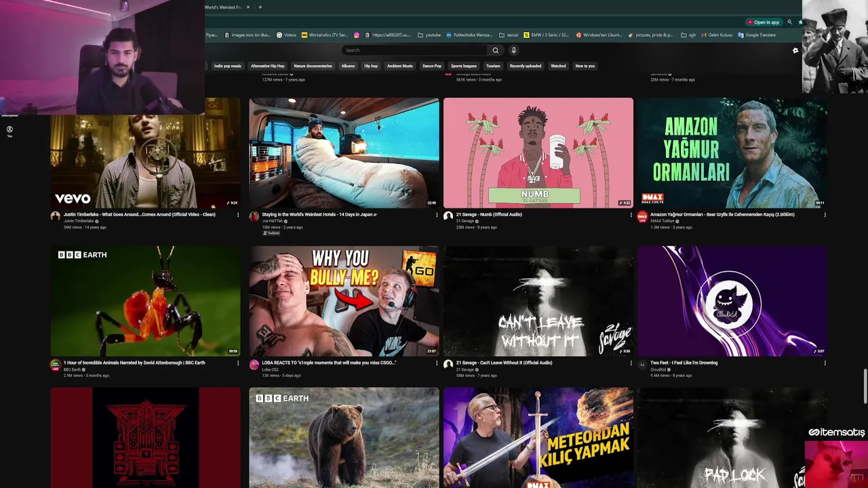
Task: Open LOBA REACTS video's three-dot menu
Action: 437,363
